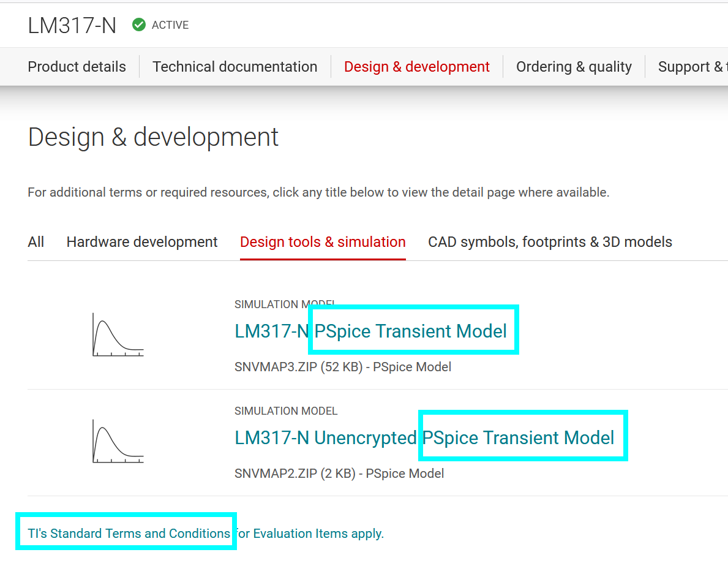The height and width of the screenshot is (574, 728).
Task: Click the Design & development page heading
Action: (153, 137)
